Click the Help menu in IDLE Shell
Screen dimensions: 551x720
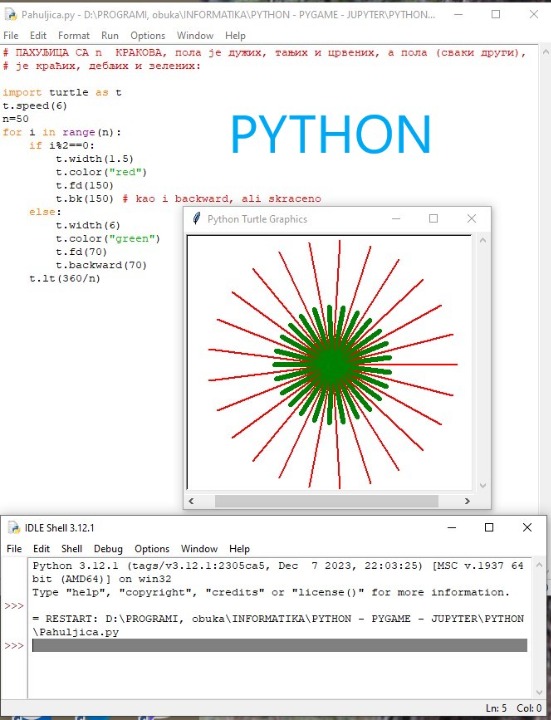point(239,549)
